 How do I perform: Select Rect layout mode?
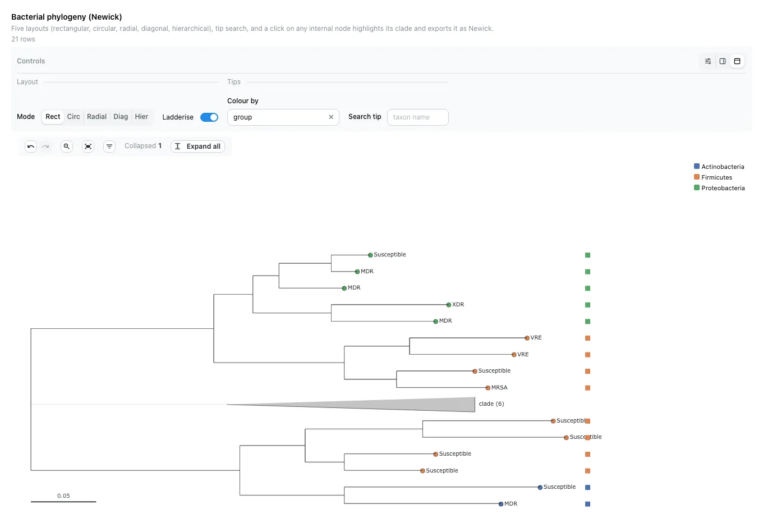[53, 117]
